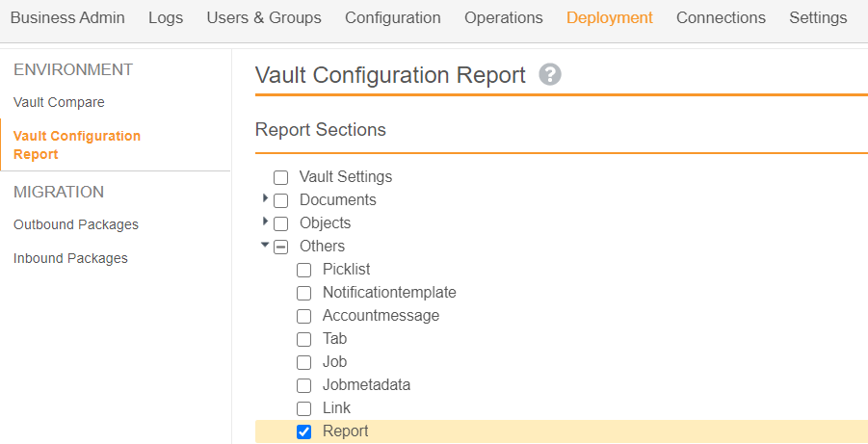Open the Business Admin tab
This screenshot has width=868, height=444.
pyautogui.click(x=67, y=18)
